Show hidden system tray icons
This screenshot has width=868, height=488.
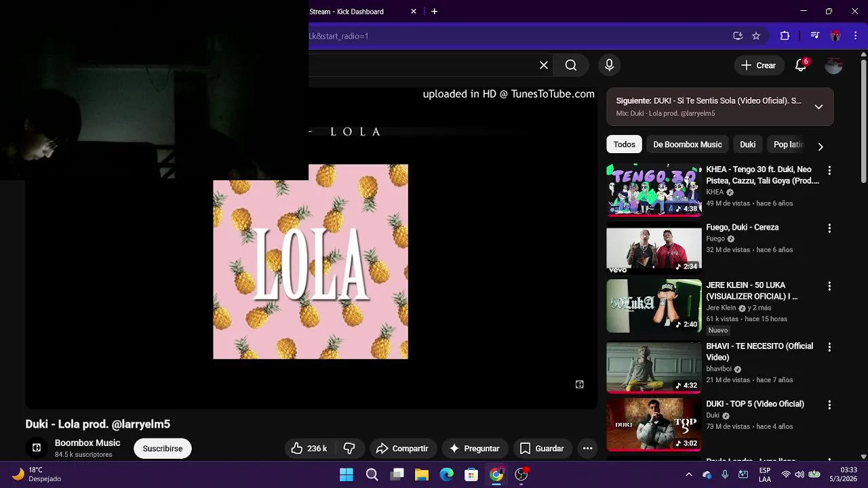point(689,474)
